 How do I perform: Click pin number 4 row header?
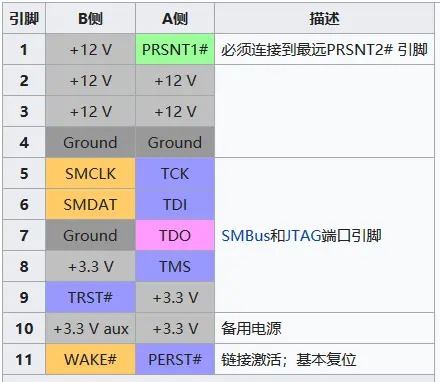[24, 142]
